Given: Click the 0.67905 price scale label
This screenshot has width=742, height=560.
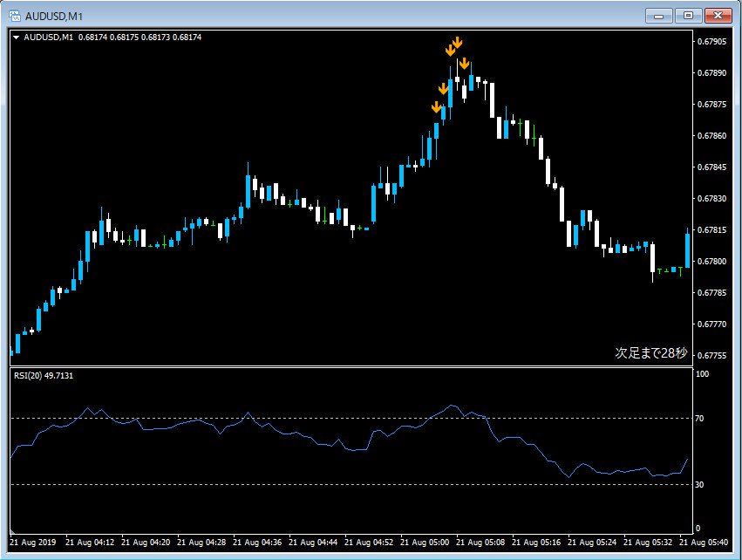Looking at the screenshot, I should click(711, 42).
